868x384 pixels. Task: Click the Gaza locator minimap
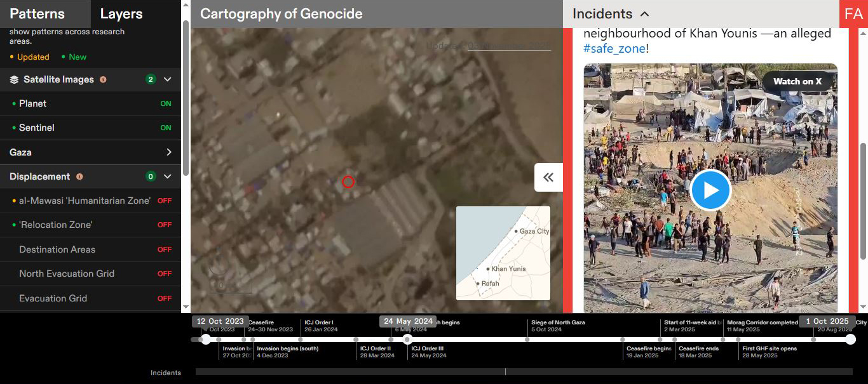(x=503, y=253)
